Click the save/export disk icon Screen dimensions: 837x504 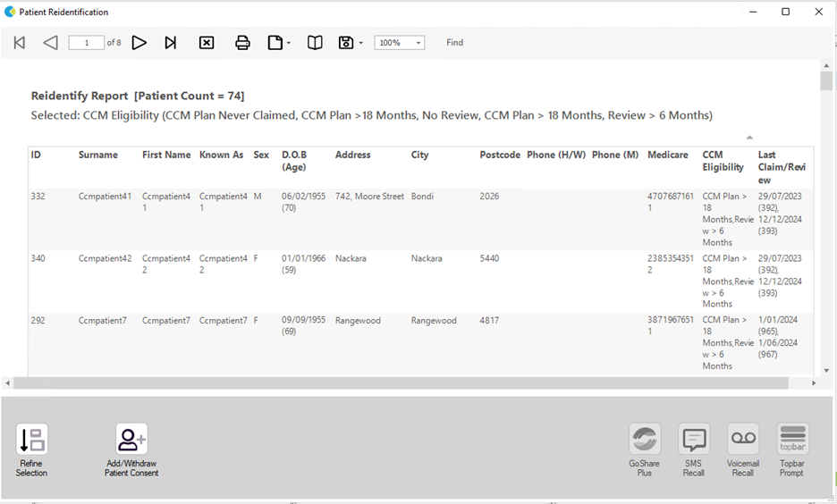[x=346, y=43]
